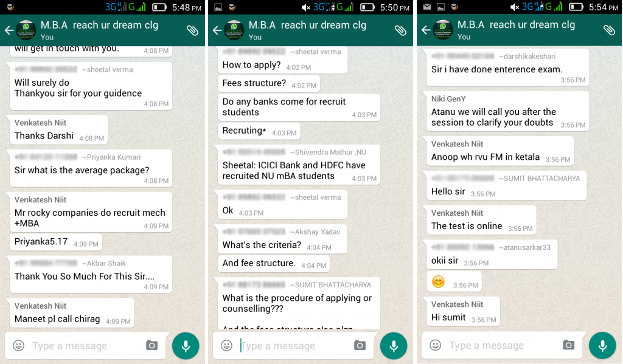Go back from the chat in the 5:48 PM screen
Viewport: 623px width, 364px height.
[9, 30]
